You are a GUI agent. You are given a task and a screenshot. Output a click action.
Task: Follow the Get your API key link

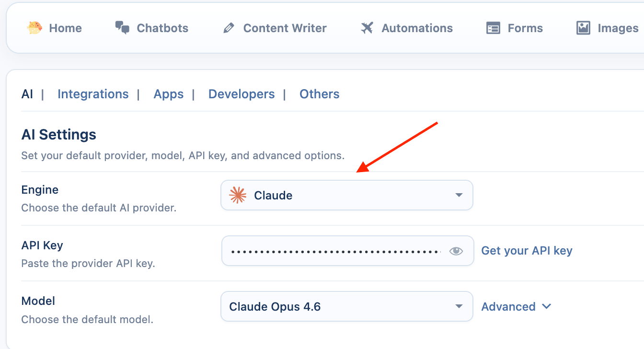527,251
